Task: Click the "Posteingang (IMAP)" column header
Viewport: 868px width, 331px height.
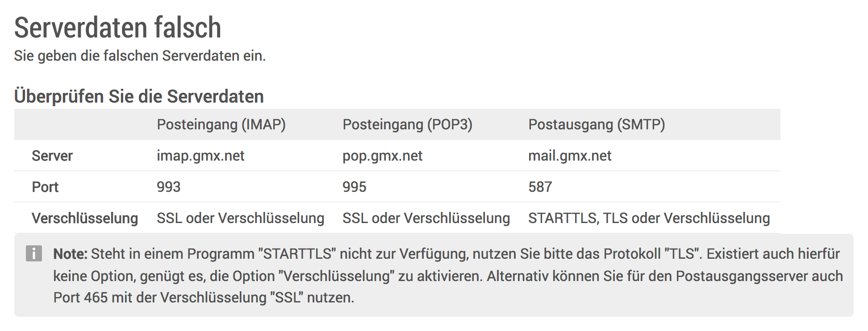Action: [x=221, y=124]
